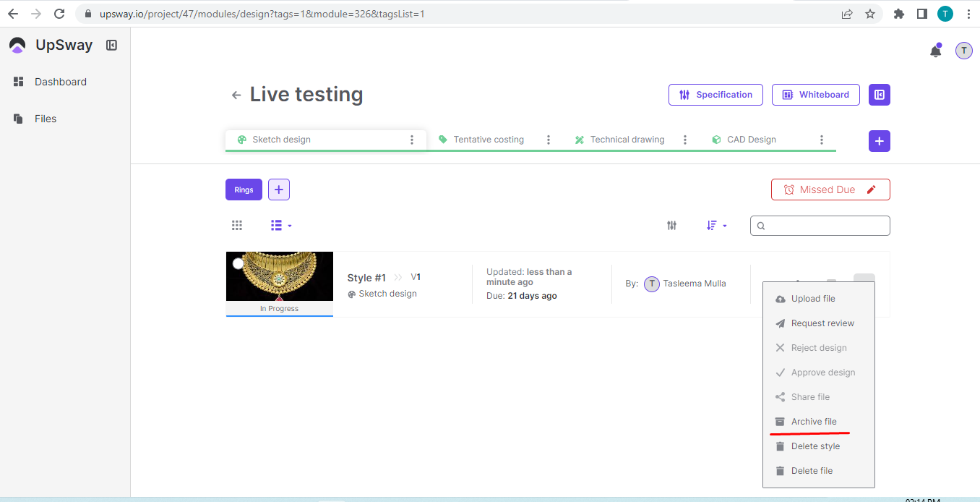The image size is (980, 502).
Task: Choose Archive file from context menu
Action: [x=813, y=422]
